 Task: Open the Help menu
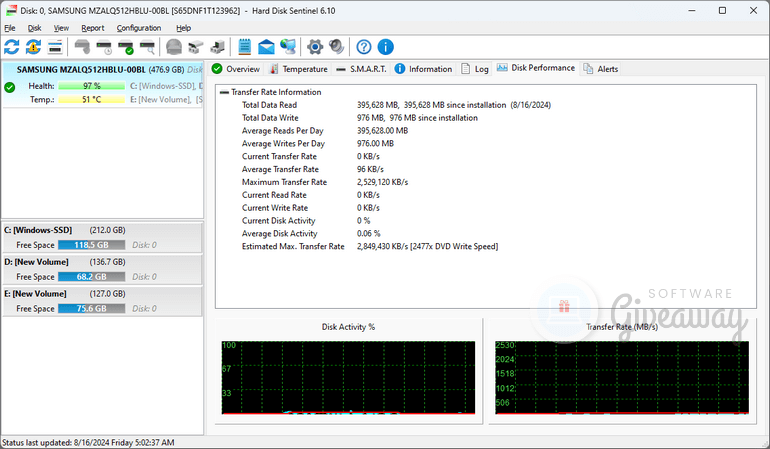184,28
